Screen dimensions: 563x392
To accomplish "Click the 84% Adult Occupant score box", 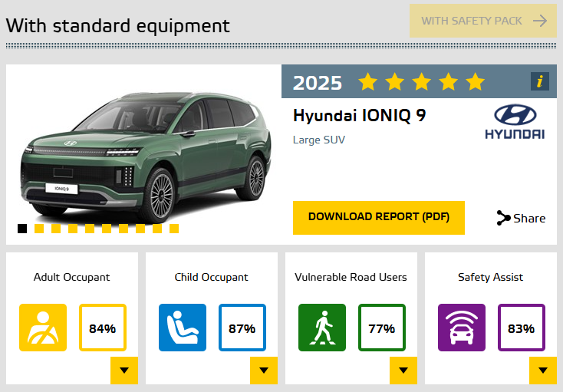I will coord(102,328).
